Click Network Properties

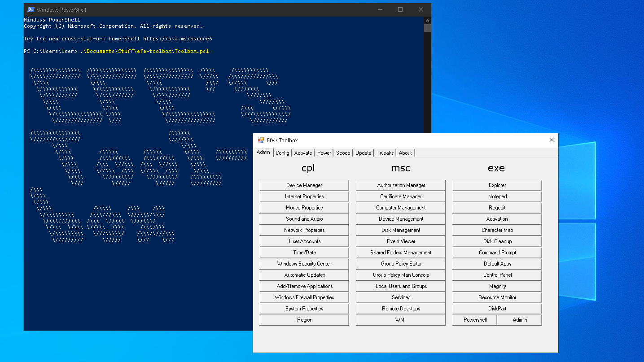pos(304,230)
